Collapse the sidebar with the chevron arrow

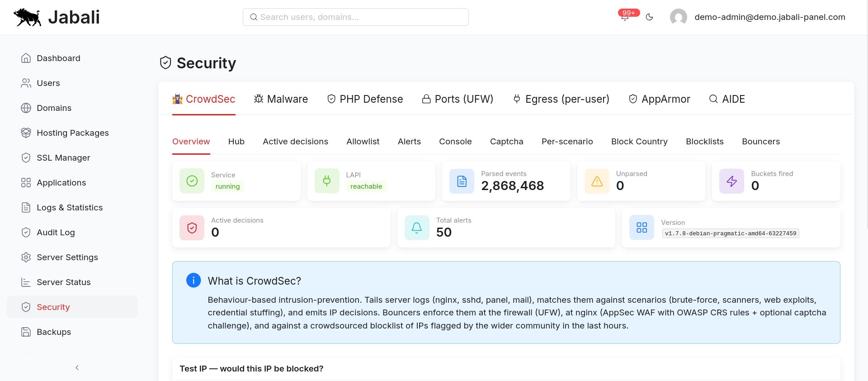[77, 367]
